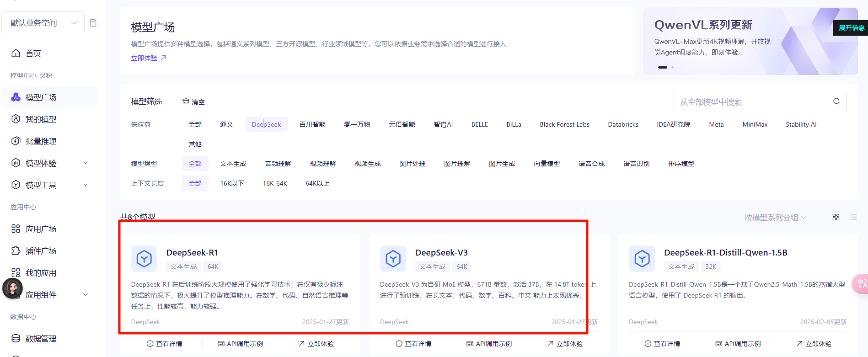Click the 插件广场 puzzle icon
Screen dimensions: 868x357
(x=16, y=250)
